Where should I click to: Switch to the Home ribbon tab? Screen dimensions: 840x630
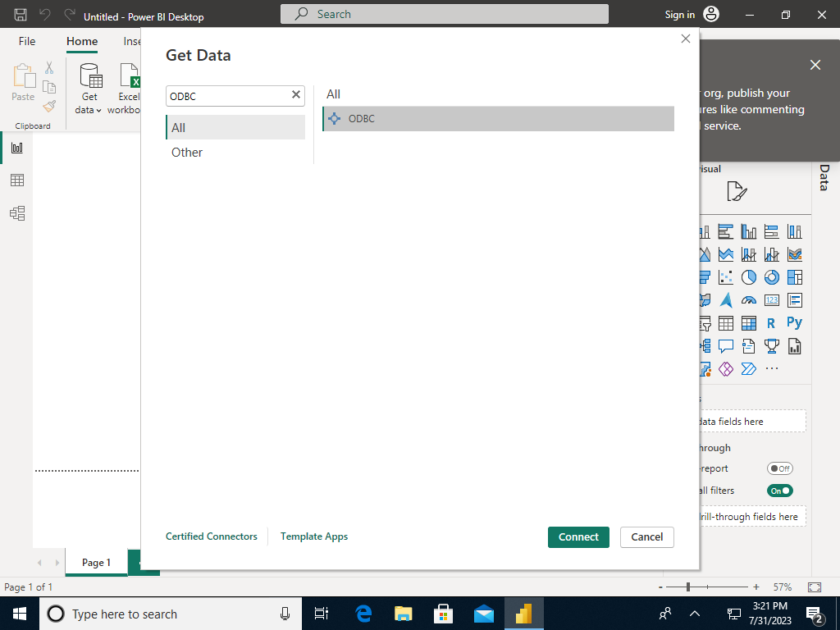click(x=81, y=41)
